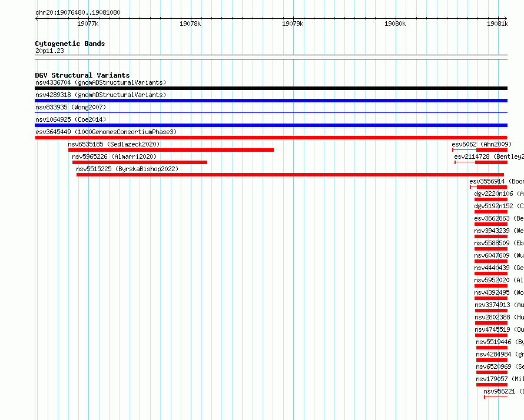Open nsv2802388 variant label
Screen dimensions: 524x420
coord(499,317)
